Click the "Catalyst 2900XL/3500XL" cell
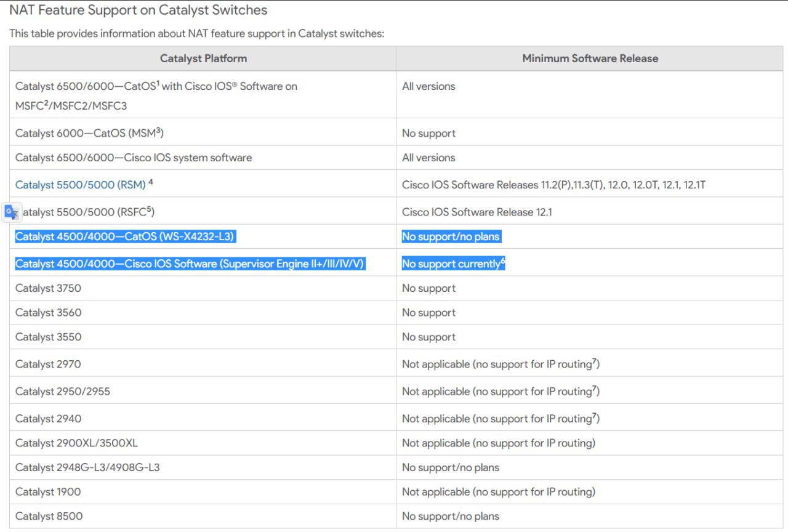The height and width of the screenshot is (532, 788). click(x=203, y=443)
